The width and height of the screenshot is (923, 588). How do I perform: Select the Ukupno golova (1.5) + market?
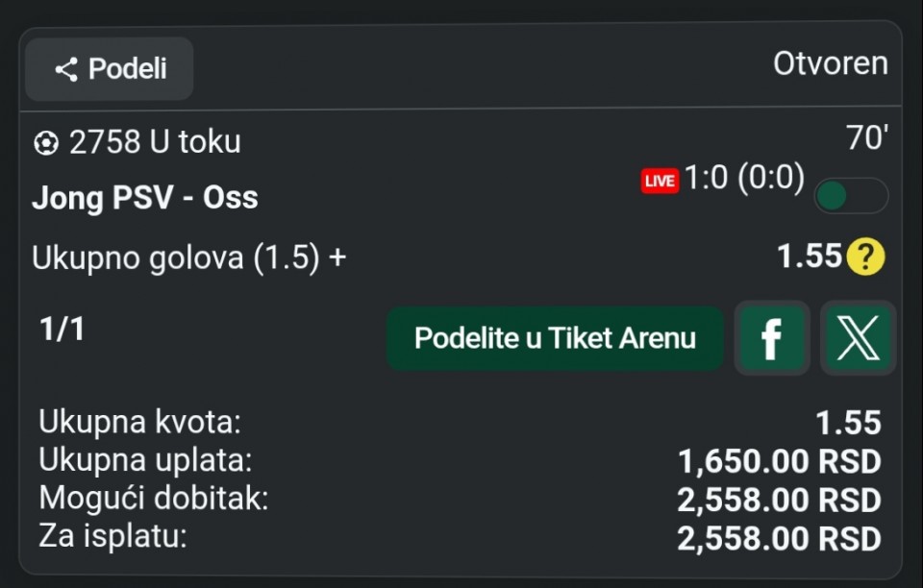189,258
